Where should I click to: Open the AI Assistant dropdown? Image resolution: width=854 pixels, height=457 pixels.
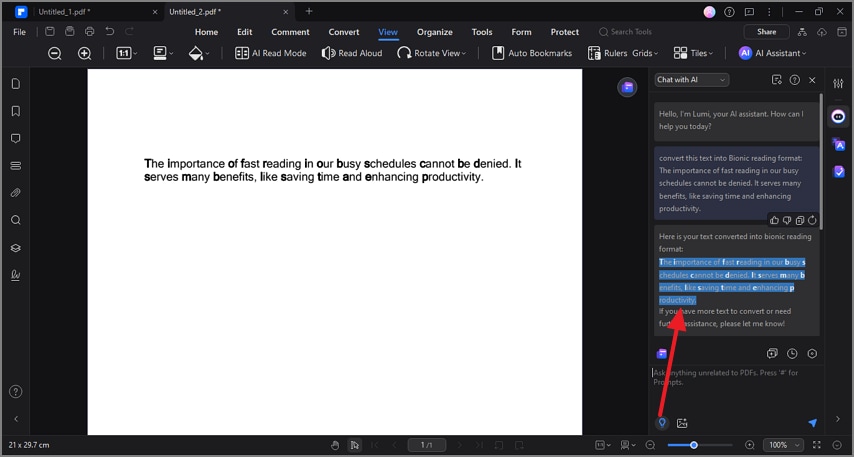coord(772,53)
